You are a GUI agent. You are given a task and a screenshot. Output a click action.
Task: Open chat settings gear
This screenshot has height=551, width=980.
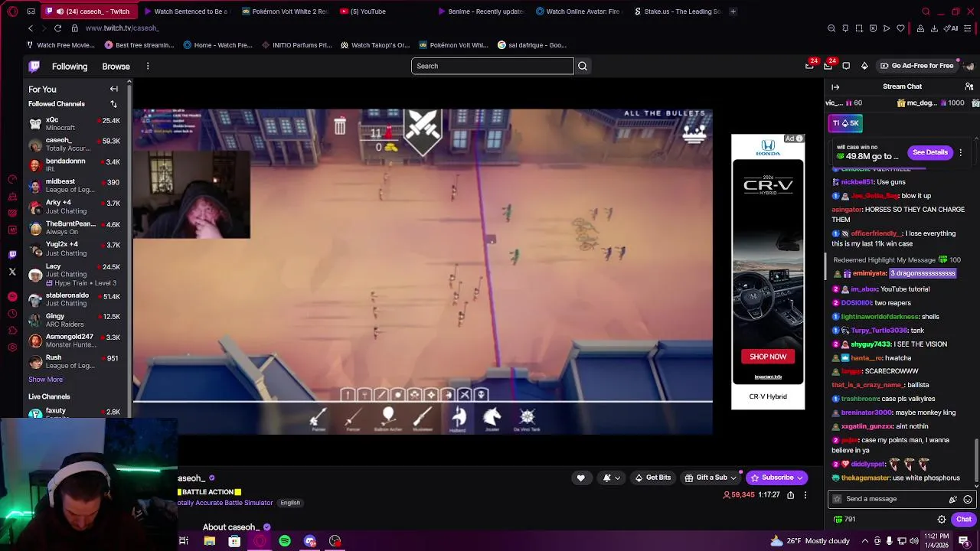point(942,519)
